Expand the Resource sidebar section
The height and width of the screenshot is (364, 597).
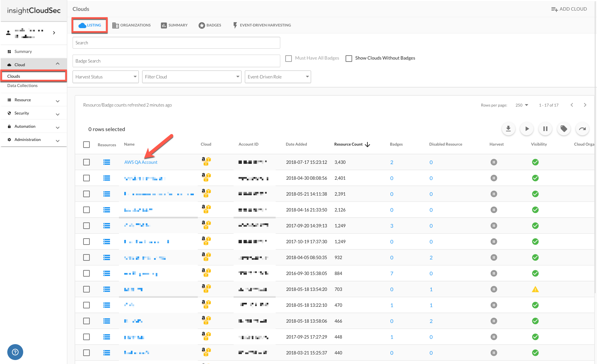(58, 101)
